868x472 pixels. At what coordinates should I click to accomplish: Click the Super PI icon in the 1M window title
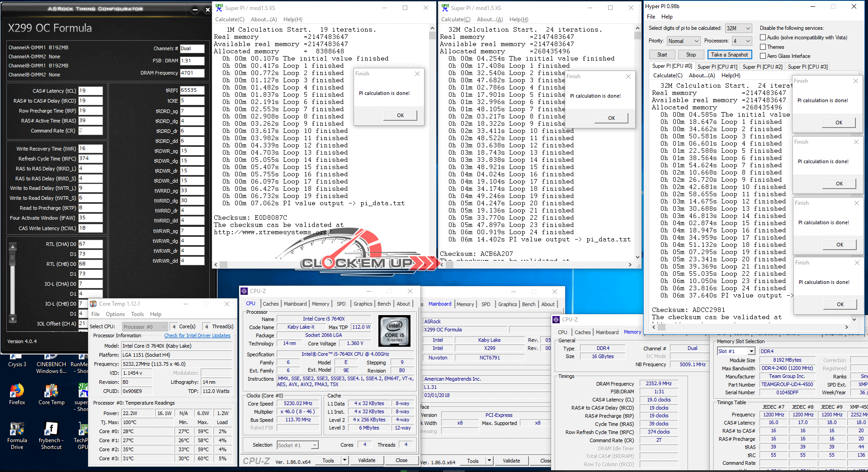(219, 8)
